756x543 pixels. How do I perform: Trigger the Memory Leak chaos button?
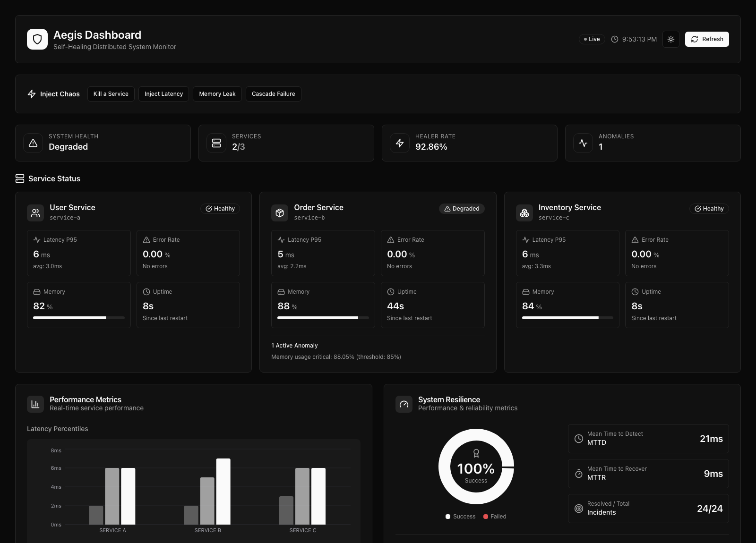pyautogui.click(x=217, y=94)
